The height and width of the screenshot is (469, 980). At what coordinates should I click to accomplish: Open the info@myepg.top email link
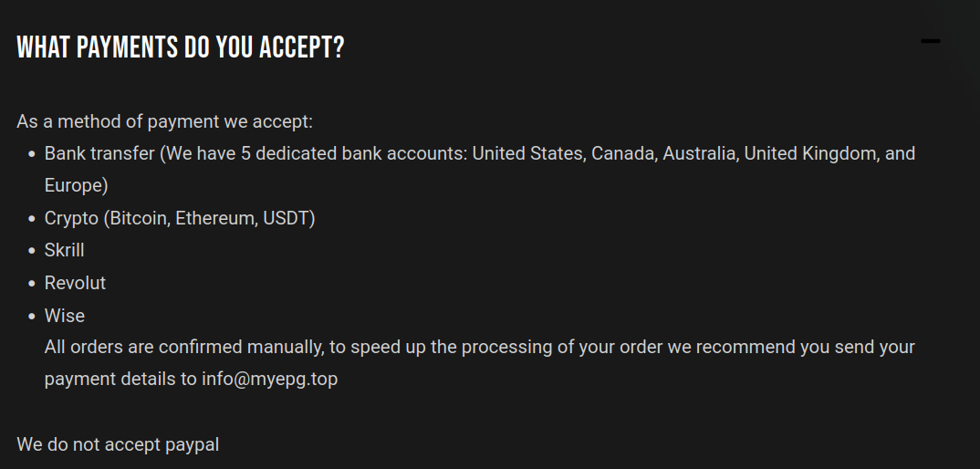269,379
